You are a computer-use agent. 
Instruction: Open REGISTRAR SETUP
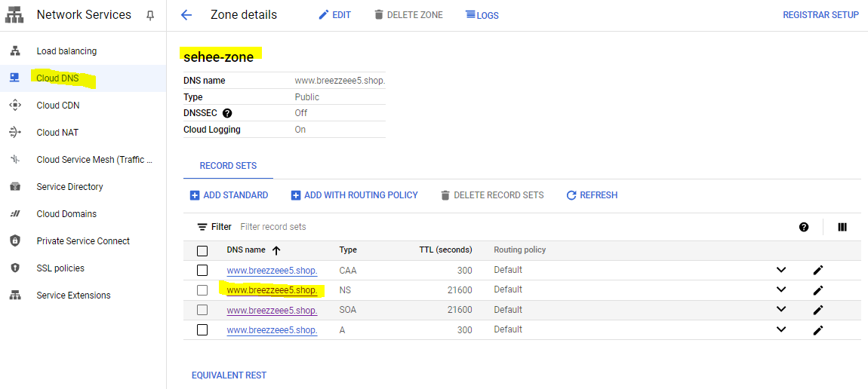pos(820,15)
